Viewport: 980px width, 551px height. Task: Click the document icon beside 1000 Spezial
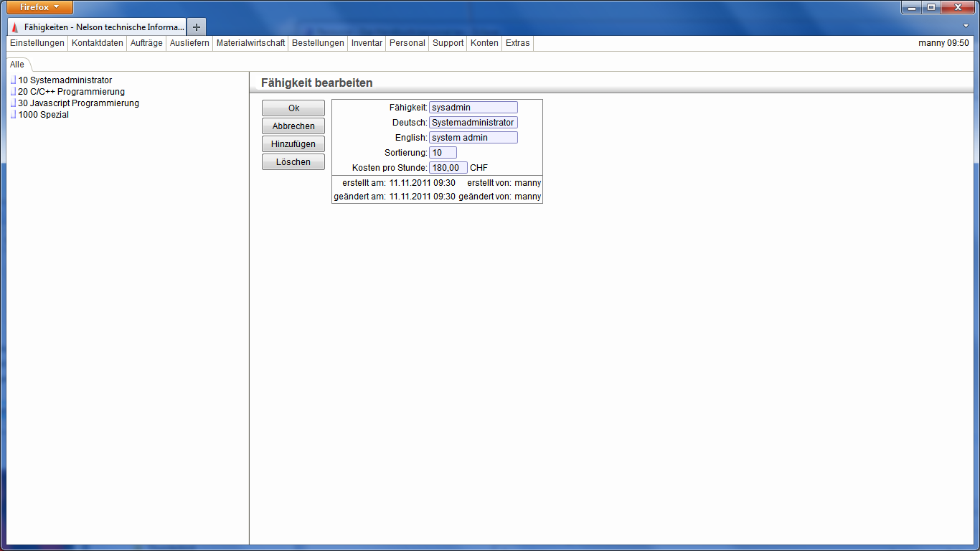(13, 115)
